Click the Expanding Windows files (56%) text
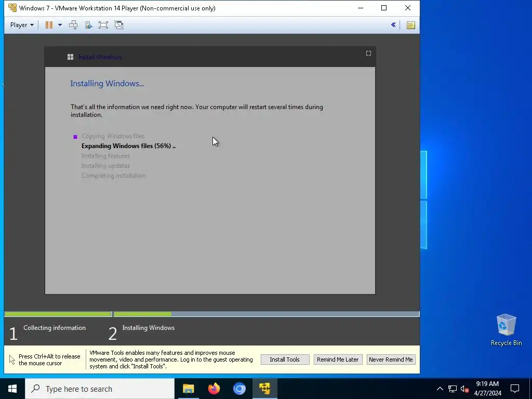 (x=128, y=146)
